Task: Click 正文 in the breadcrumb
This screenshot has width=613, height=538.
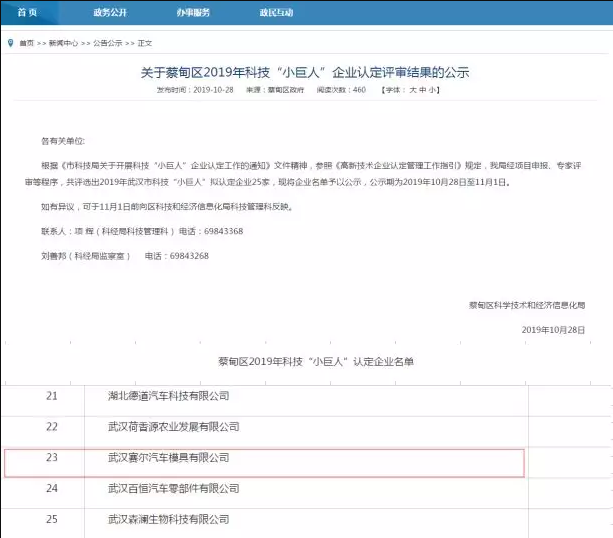Action: (145, 43)
